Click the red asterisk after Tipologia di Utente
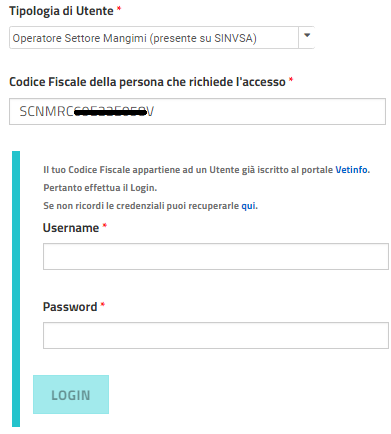Image resolution: width=391 pixels, height=434 pixels. [x=119, y=9]
